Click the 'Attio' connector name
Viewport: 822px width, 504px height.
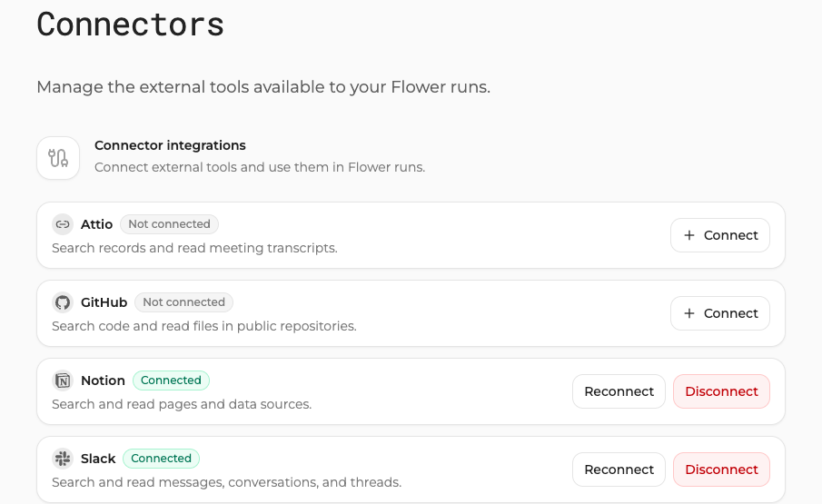click(x=96, y=224)
